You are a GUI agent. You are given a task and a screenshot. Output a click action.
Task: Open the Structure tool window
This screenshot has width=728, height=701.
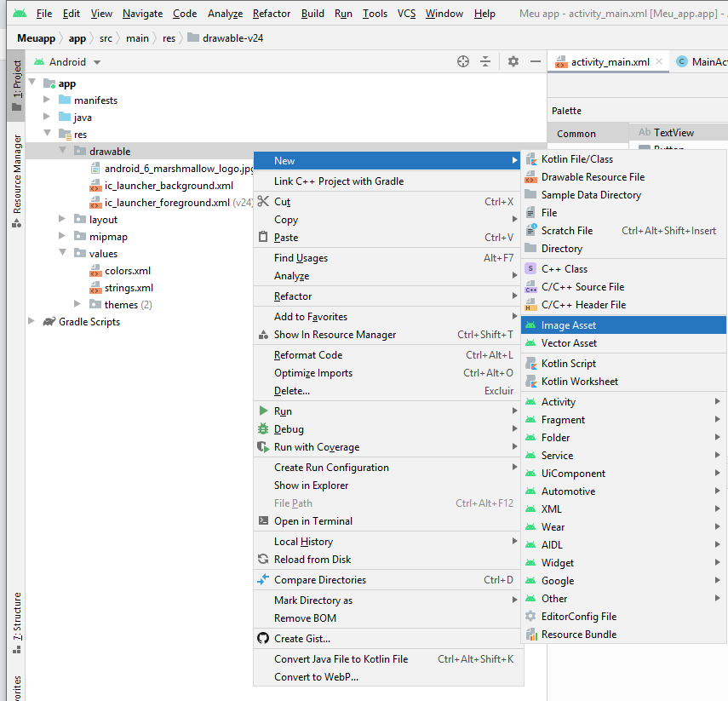pyautogui.click(x=17, y=622)
